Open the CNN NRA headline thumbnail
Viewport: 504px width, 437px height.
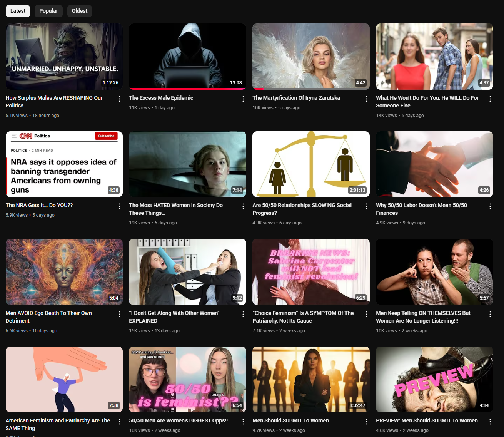pyautogui.click(x=64, y=164)
